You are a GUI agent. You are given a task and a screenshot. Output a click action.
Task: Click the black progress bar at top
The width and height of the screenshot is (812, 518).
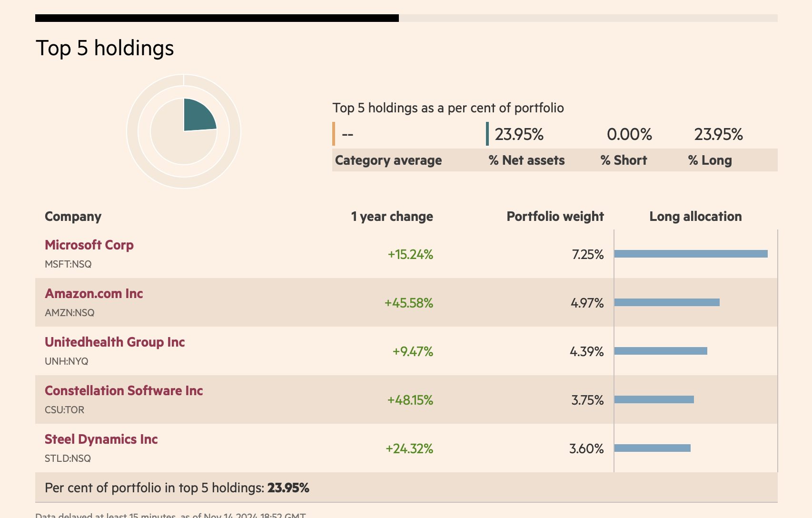tap(217, 18)
